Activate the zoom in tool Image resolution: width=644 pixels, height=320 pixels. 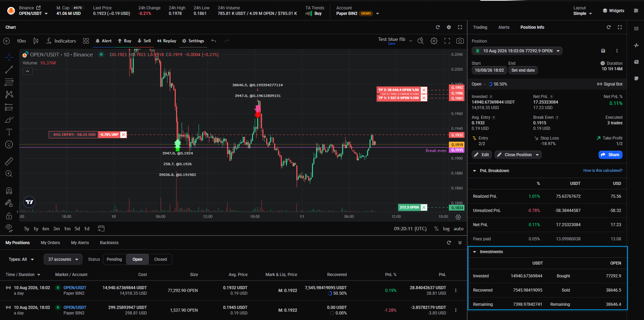9,174
